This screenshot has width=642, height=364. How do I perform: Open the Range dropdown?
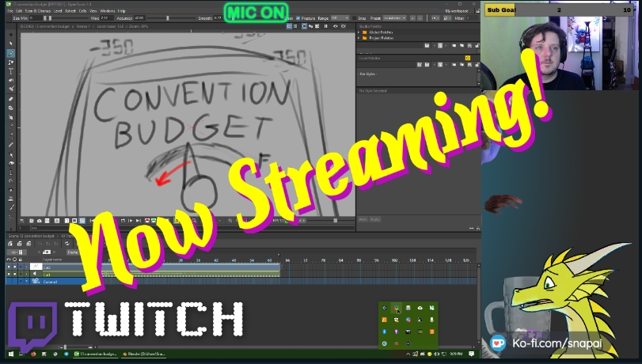(340, 18)
